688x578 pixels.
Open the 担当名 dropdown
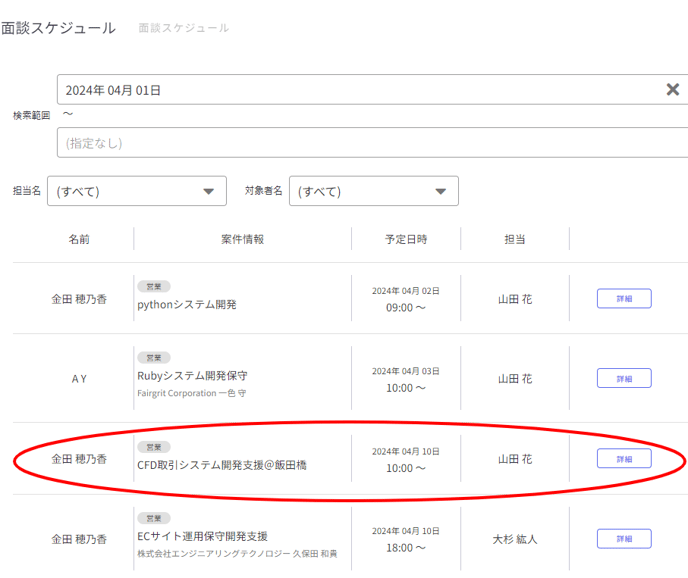coord(137,191)
